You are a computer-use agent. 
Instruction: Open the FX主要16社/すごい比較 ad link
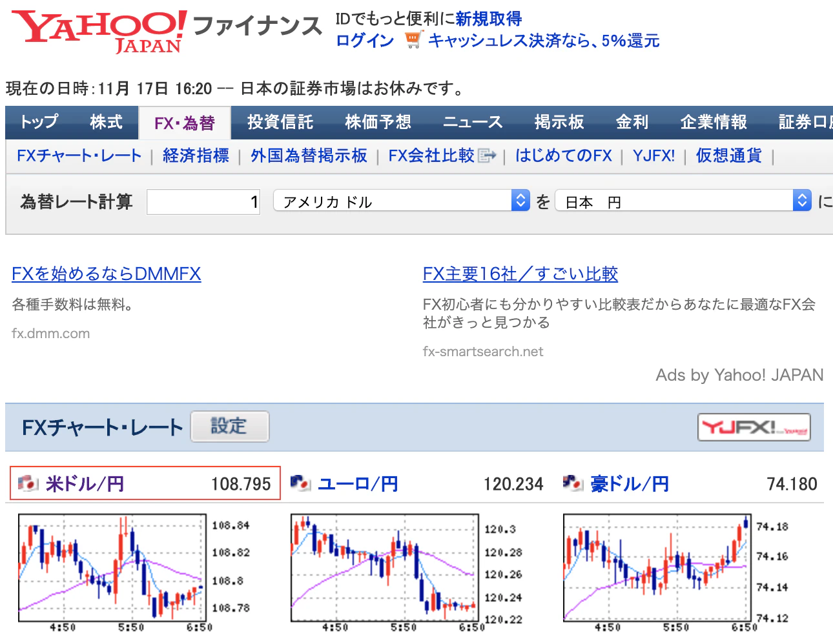520,274
